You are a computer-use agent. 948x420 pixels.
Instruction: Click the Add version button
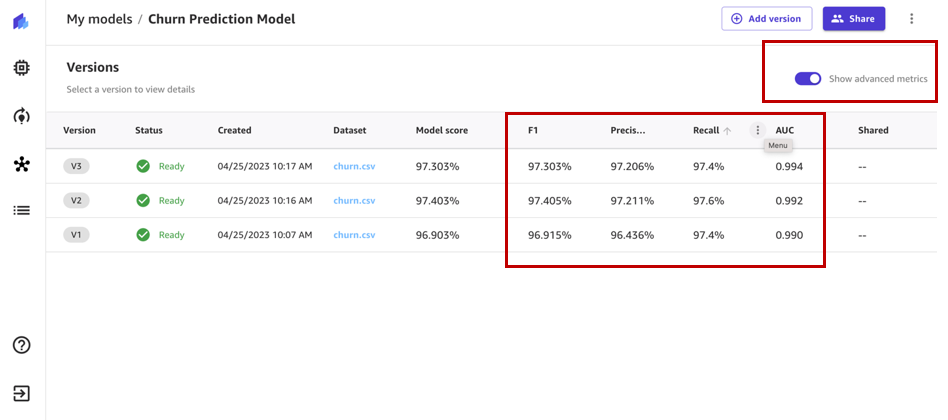click(767, 19)
